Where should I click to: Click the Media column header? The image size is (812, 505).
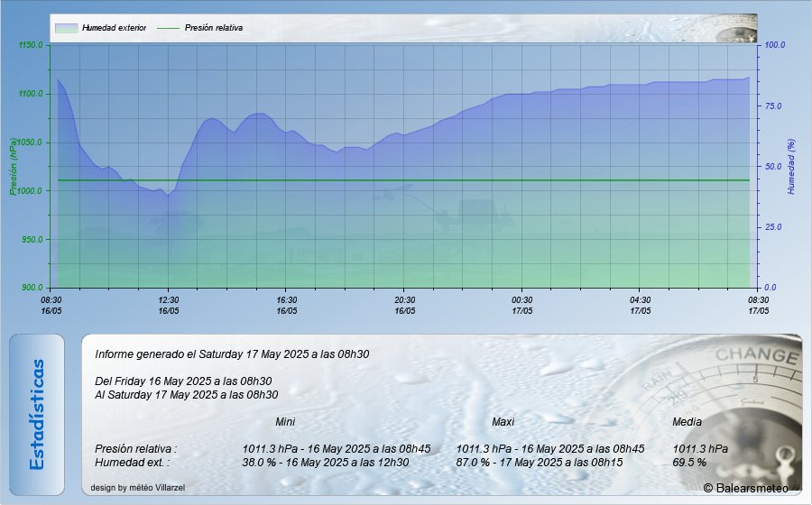687,422
